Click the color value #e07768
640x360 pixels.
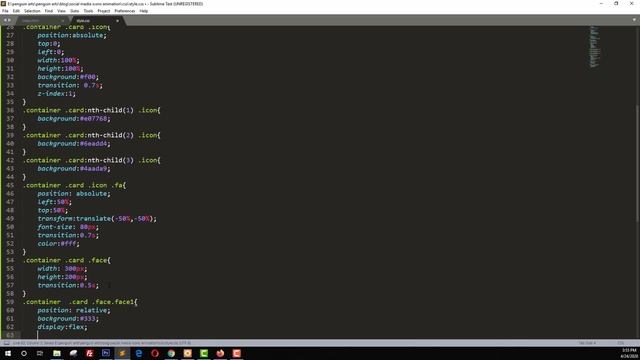[x=93, y=119]
